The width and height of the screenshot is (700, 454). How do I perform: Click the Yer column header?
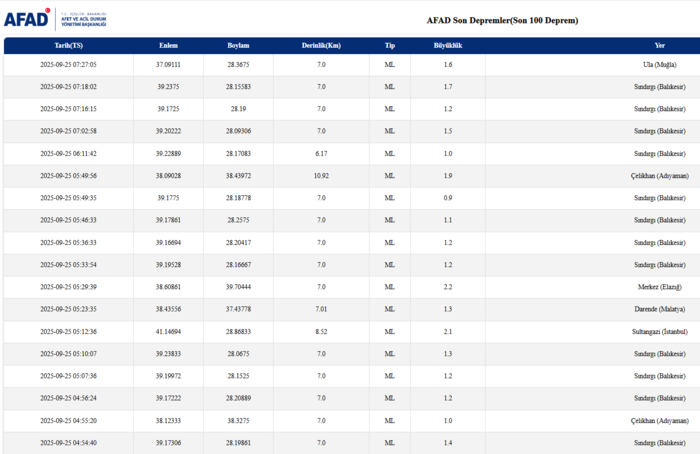pyautogui.click(x=659, y=46)
